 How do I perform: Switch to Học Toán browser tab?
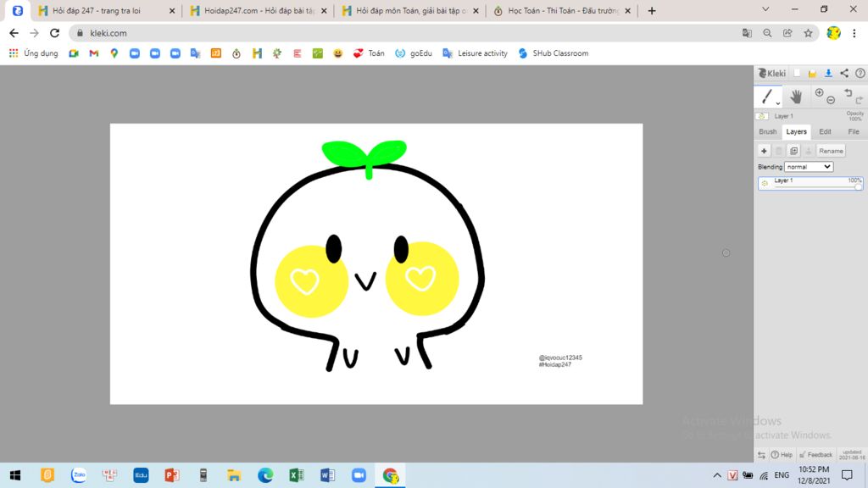click(x=562, y=10)
